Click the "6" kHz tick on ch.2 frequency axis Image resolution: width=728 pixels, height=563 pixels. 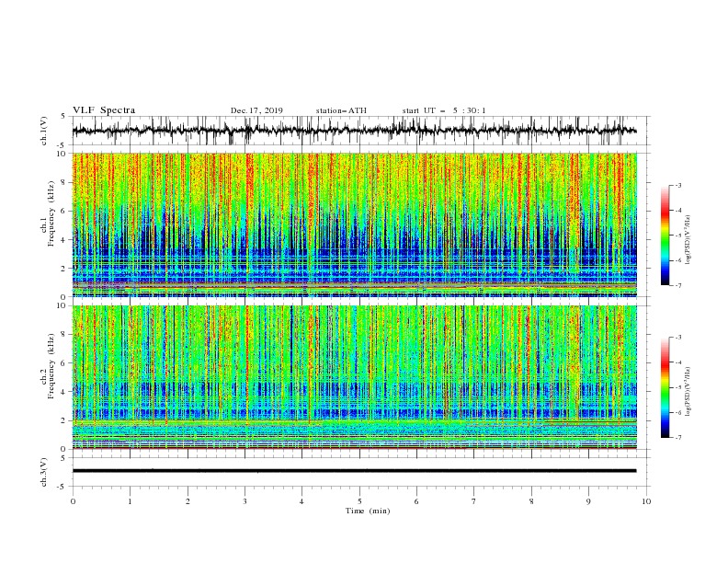64,363
